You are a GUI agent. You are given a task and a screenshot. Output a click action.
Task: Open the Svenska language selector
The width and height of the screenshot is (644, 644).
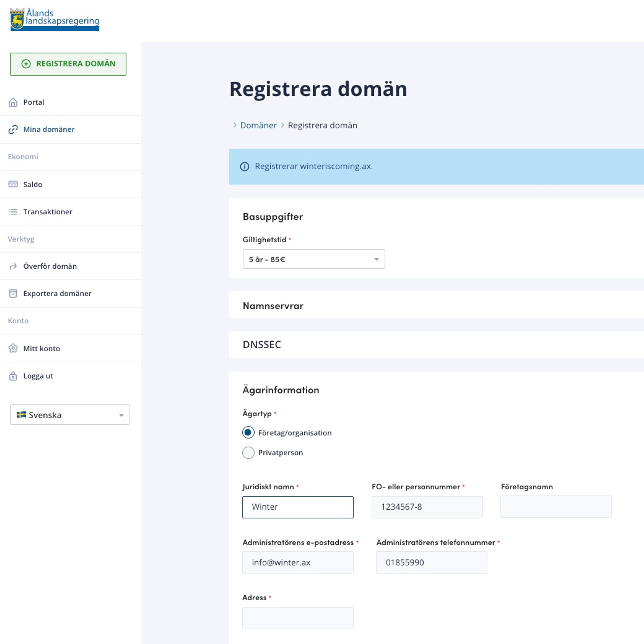point(70,415)
